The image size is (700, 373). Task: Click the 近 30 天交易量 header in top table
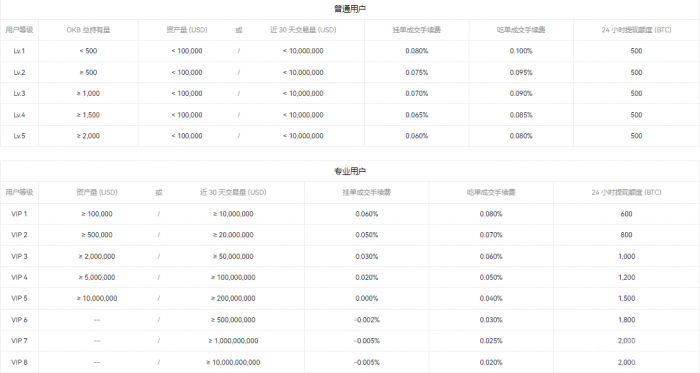(303, 30)
